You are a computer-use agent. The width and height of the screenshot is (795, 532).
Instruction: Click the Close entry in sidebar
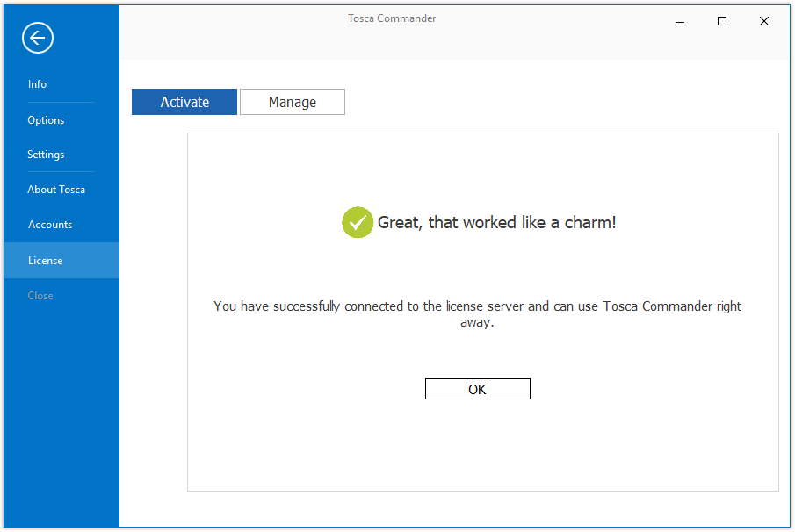(x=40, y=295)
